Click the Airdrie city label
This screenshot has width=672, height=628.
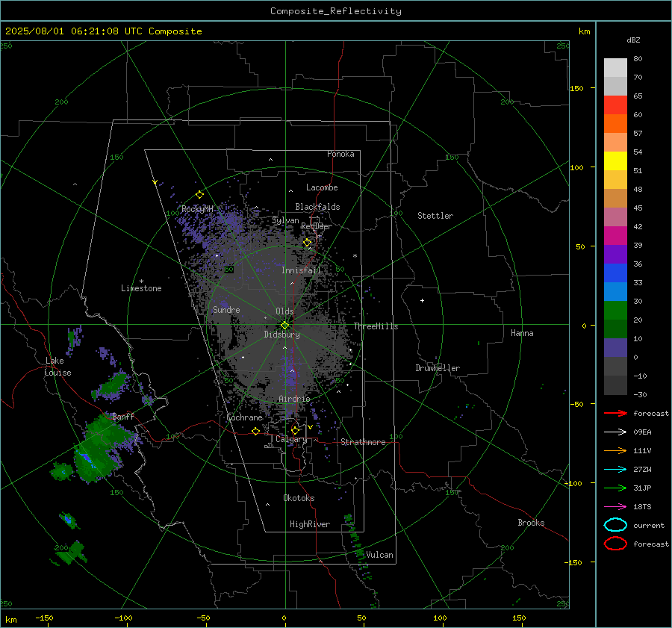(294, 399)
